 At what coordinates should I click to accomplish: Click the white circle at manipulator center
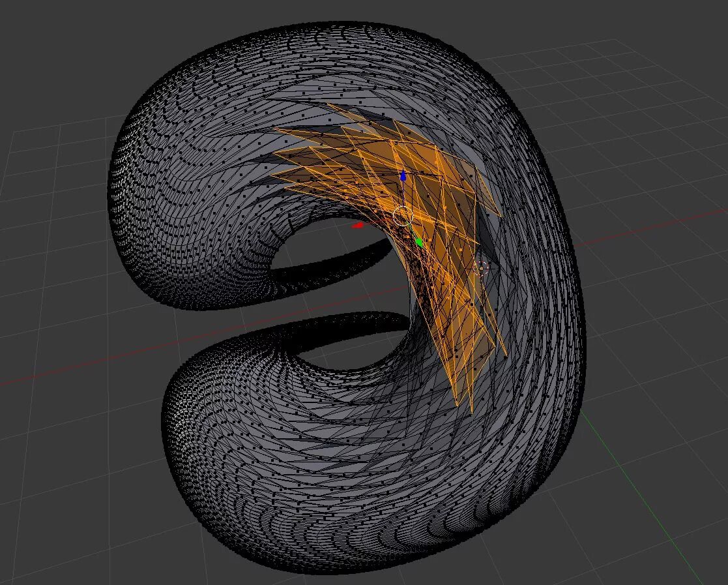tap(403, 216)
